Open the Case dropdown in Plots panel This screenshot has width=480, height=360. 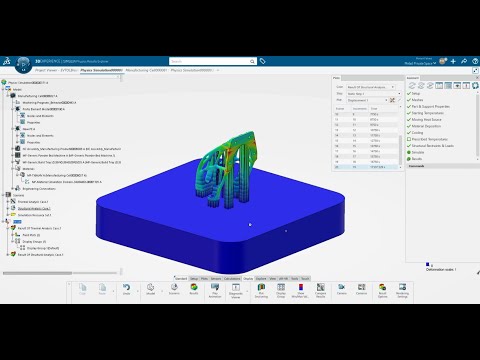[x=371, y=87]
